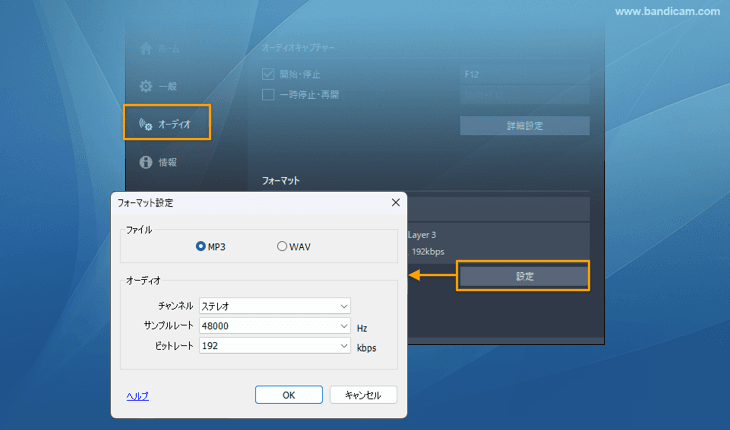
Task: Click the audio gear icon next to オーディオ
Action: (146, 124)
